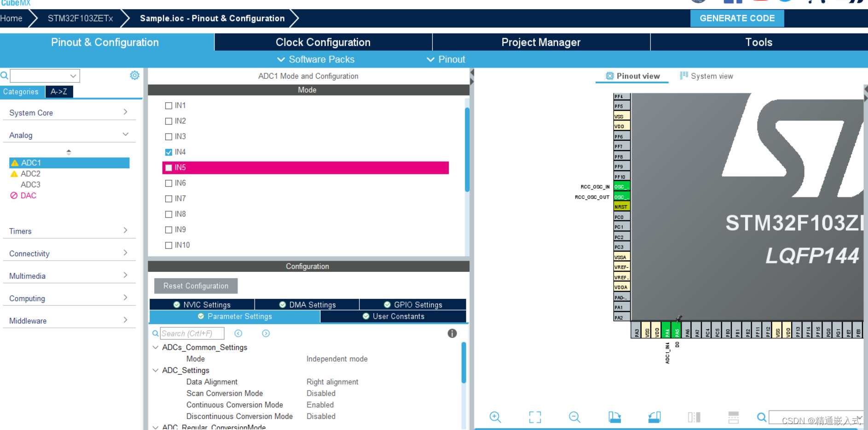This screenshot has width=868, height=430.
Task: Enable the IN1 channel checkbox
Action: (x=168, y=106)
